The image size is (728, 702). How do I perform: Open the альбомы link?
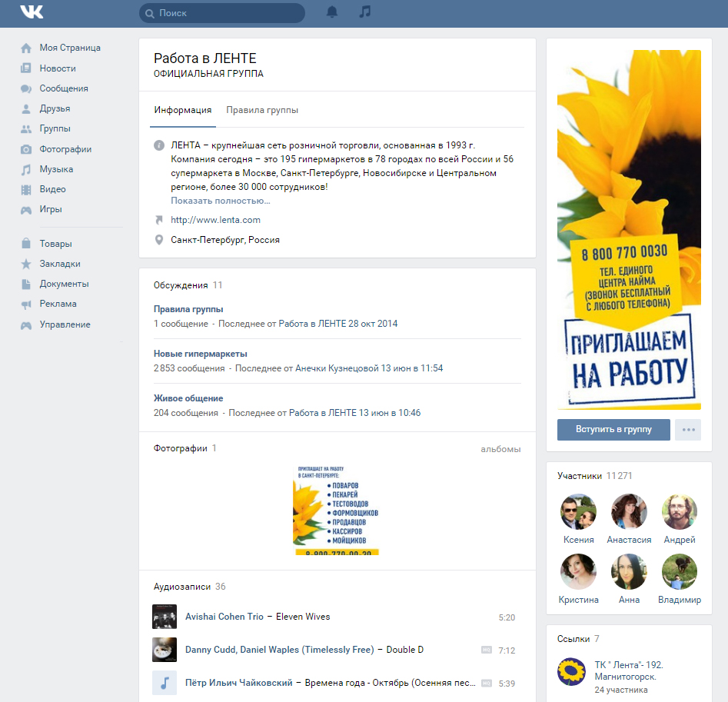500,449
